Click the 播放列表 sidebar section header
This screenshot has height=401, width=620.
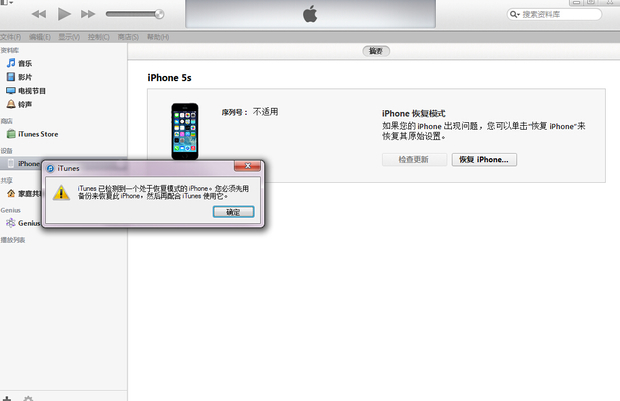pyautogui.click(x=13, y=240)
